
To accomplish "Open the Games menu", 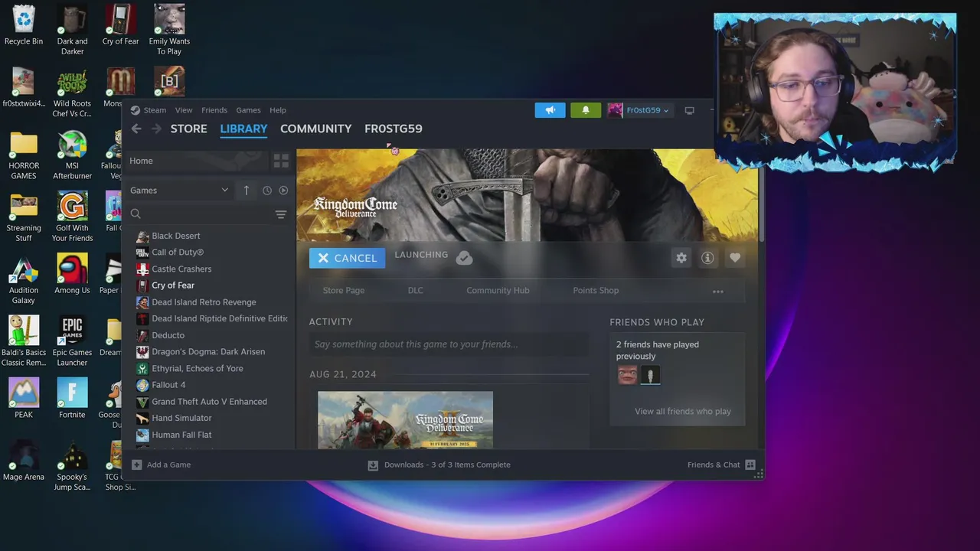I will (248, 110).
